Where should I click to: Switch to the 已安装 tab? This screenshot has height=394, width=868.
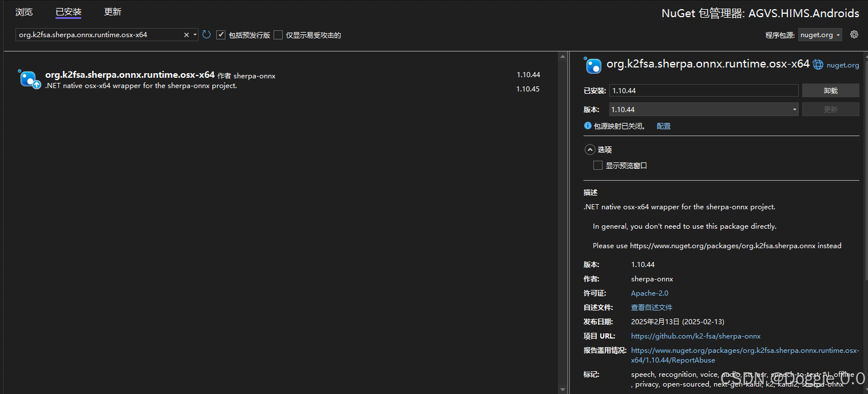[68, 12]
